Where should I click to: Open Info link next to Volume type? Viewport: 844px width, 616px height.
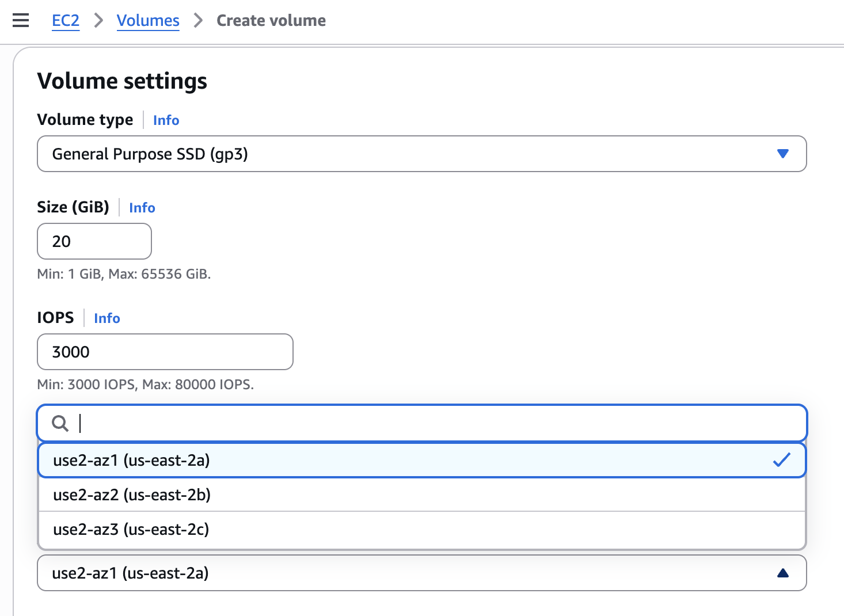click(x=166, y=120)
